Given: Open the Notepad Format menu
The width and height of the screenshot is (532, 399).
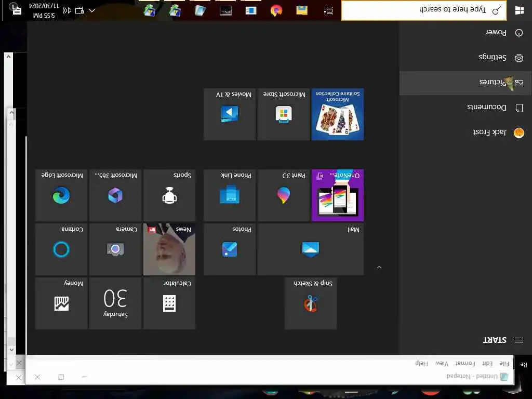Looking at the screenshot, I should [x=465, y=363].
